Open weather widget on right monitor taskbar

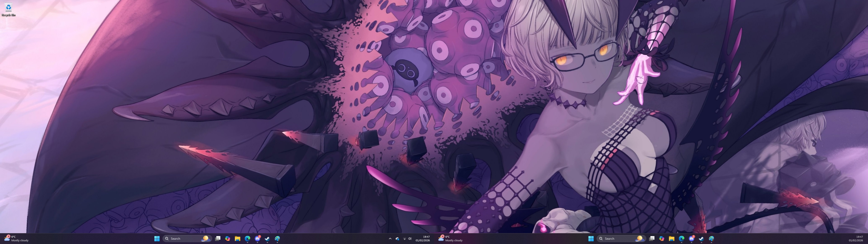click(x=450, y=239)
